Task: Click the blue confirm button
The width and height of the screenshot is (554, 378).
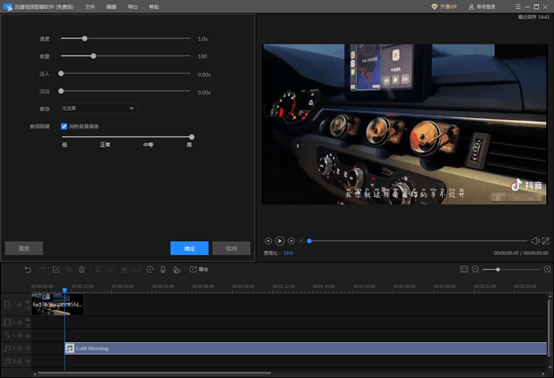Action: tap(189, 248)
